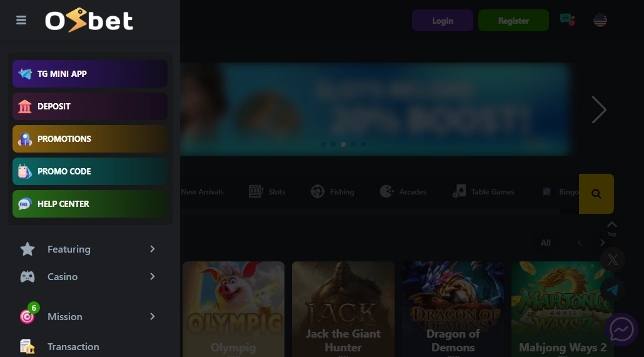Open the DEPOSIT button

[90, 106]
